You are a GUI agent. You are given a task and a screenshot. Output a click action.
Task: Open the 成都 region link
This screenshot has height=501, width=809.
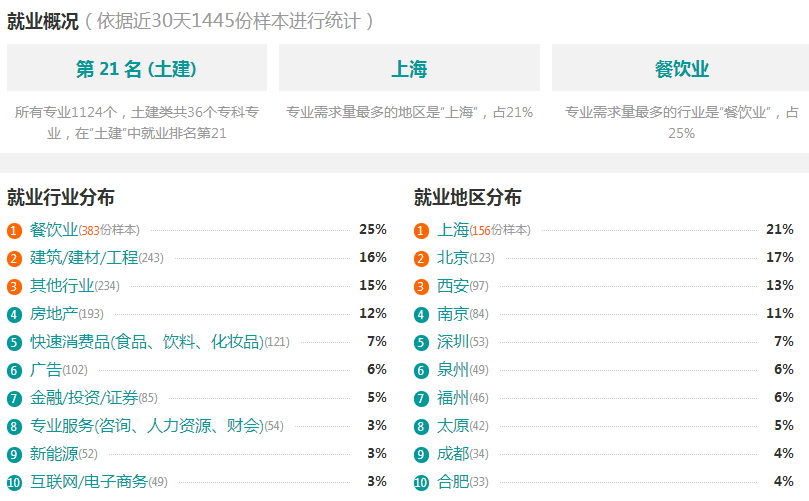(453, 454)
